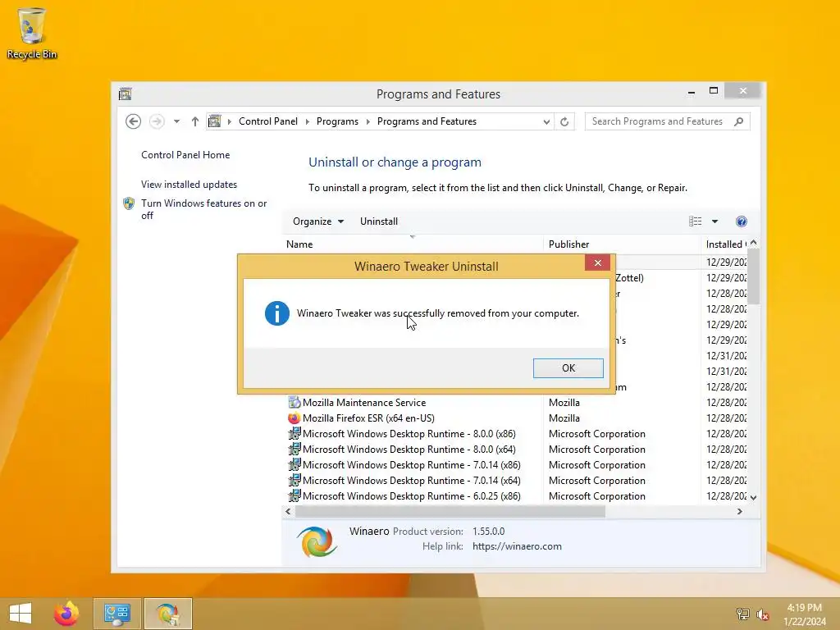Viewport: 840px width, 630px height.
Task: Launch Firefox from the taskbar
Action: (x=66, y=614)
